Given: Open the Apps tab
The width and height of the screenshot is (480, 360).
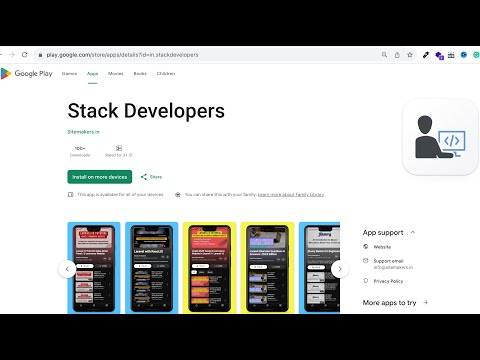Looking at the screenshot, I should 92,73.
